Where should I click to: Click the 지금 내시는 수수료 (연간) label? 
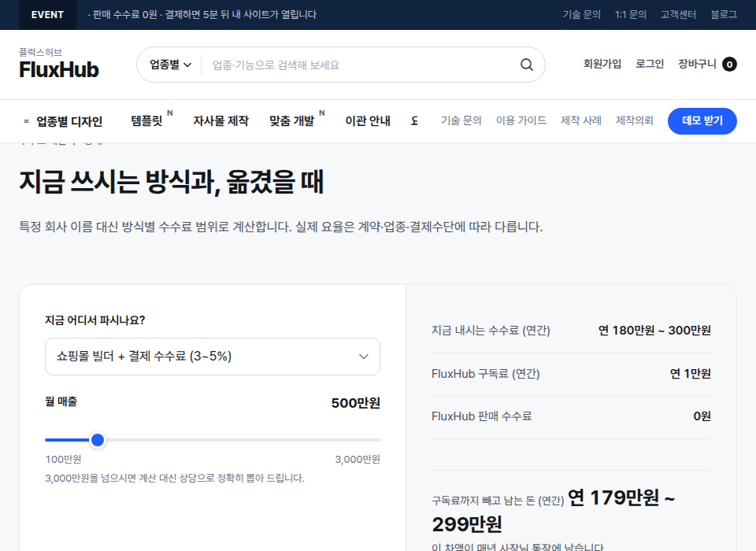click(x=491, y=331)
